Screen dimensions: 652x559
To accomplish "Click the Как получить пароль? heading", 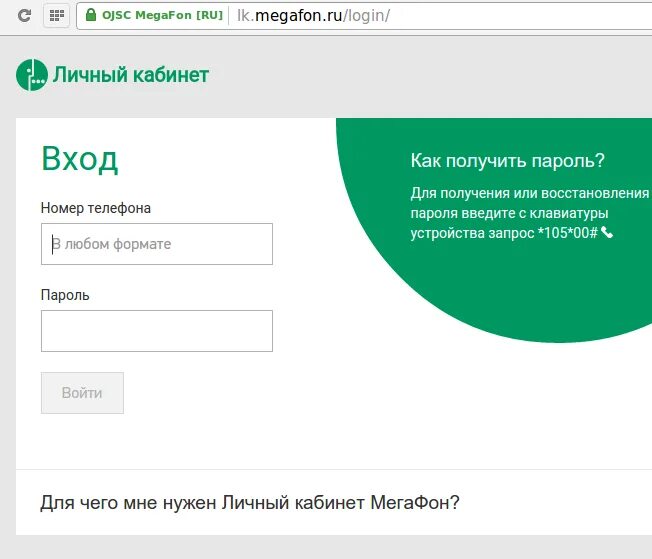I will pyautogui.click(x=507, y=161).
